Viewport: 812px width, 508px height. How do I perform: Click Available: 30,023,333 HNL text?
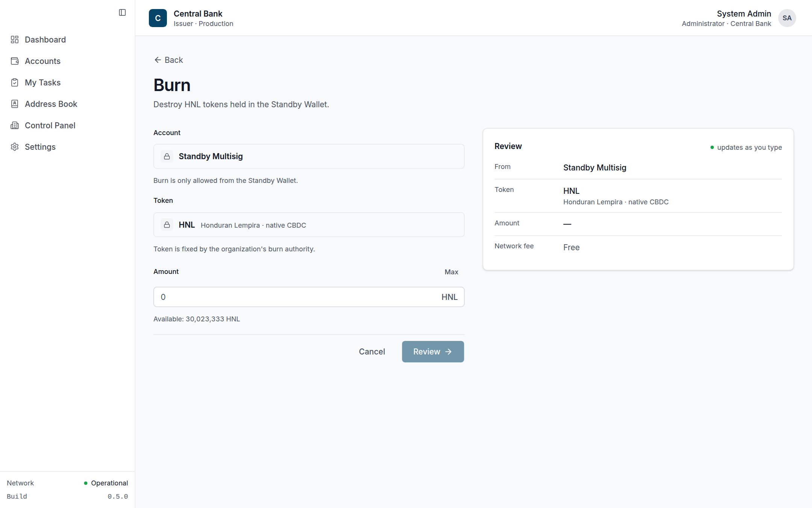(197, 319)
